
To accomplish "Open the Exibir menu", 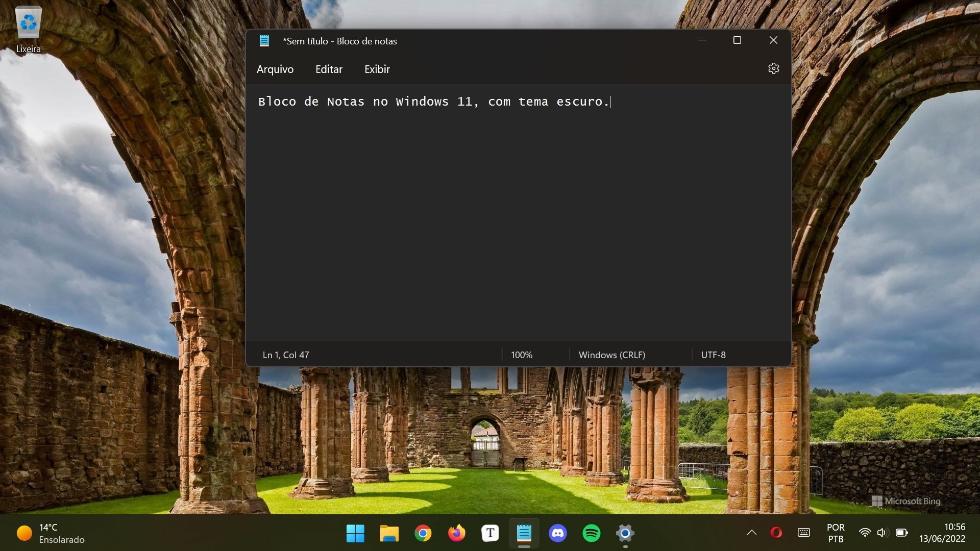I will coord(377,69).
